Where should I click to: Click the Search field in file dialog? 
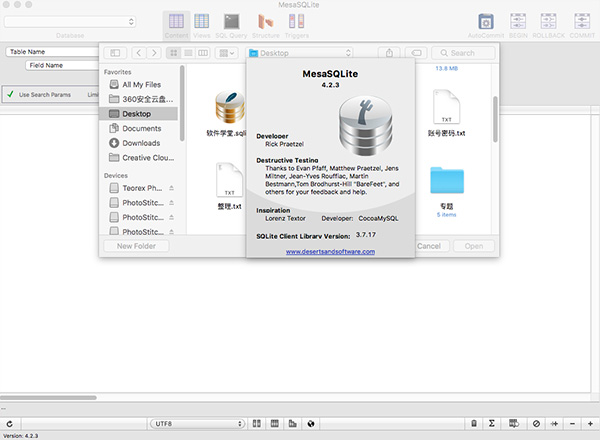click(x=463, y=53)
